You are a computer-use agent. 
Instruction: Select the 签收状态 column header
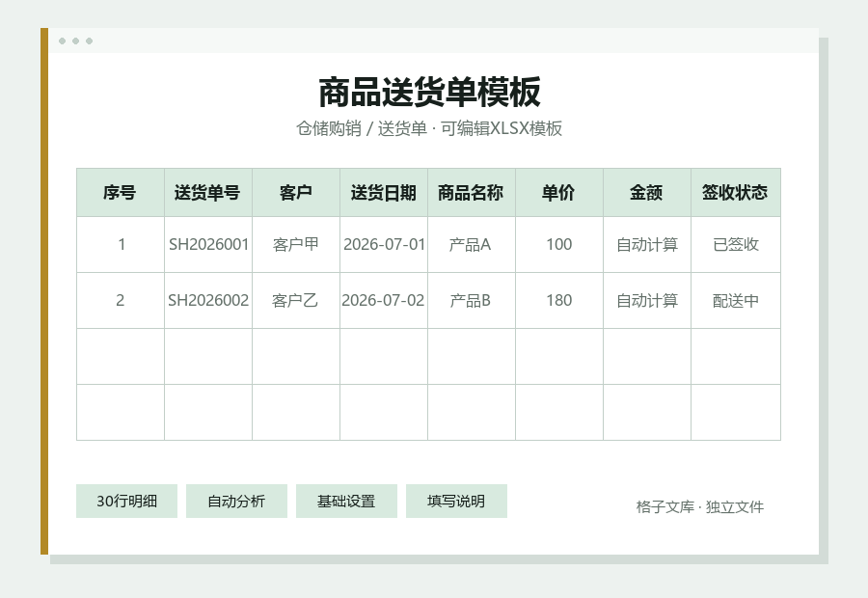(x=736, y=192)
